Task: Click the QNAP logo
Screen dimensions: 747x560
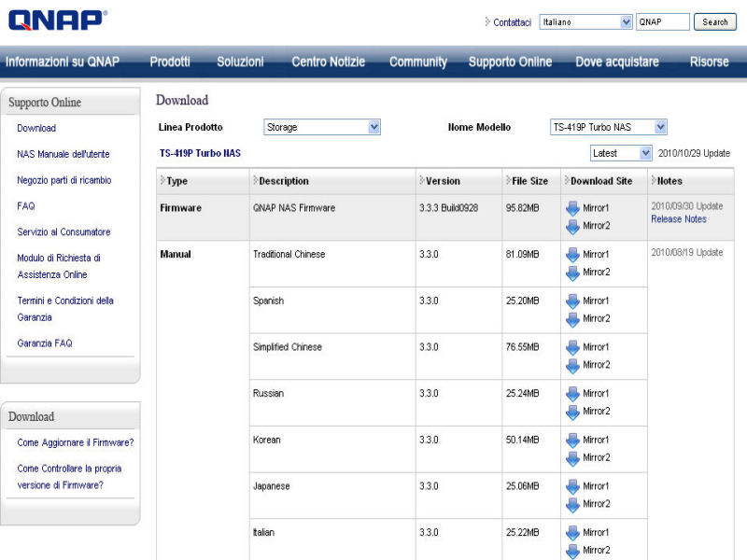Action: pyautogui.click(x=56, y=21)
